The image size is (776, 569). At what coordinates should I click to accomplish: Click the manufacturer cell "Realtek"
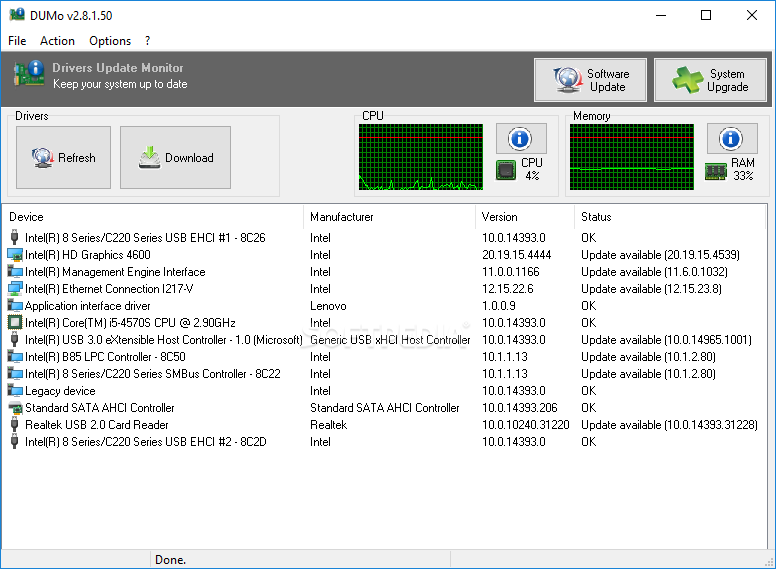[329, 425]
